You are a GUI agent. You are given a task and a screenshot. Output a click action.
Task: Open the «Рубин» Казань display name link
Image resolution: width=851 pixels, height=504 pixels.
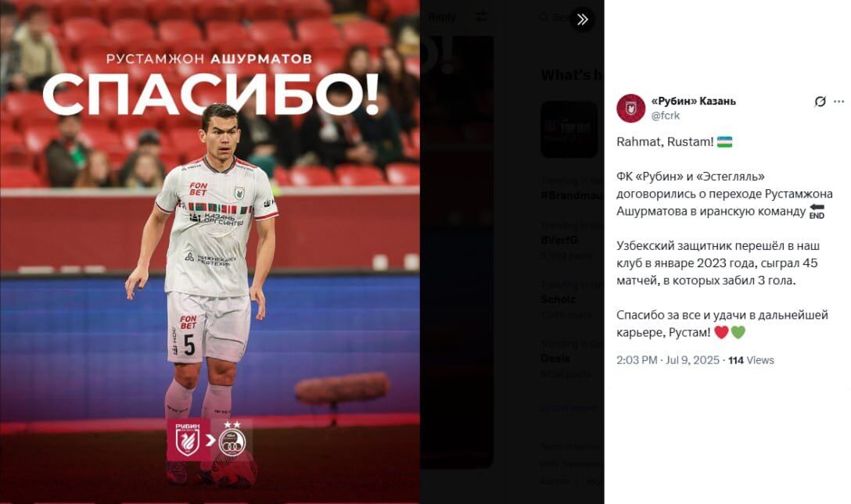[693, 101]
